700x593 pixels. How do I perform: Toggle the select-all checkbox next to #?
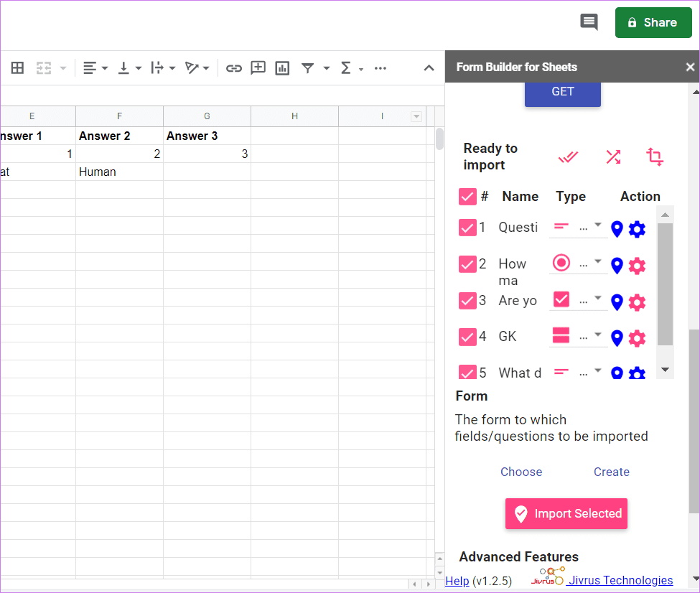467,197
